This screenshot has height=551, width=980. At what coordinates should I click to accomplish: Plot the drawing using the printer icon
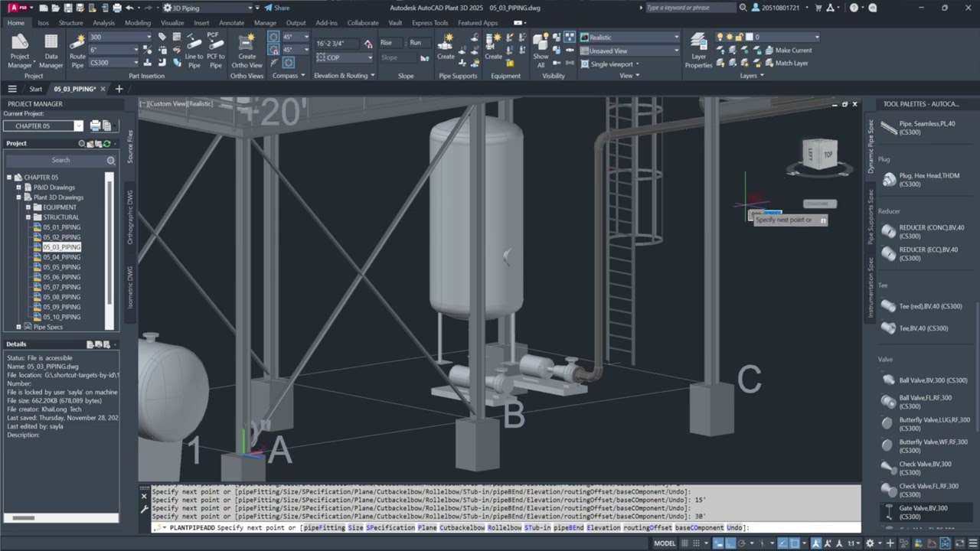(x=117, y=8)
